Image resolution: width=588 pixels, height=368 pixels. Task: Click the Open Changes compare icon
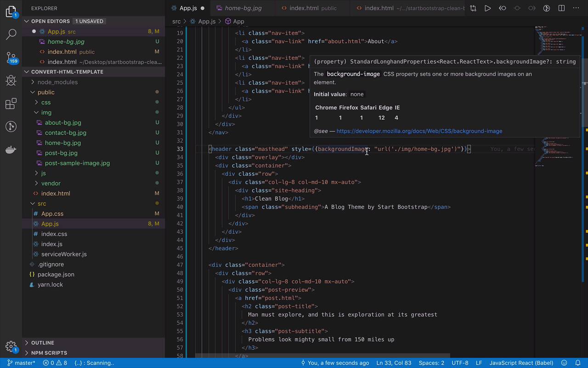[x=473, y=8]
